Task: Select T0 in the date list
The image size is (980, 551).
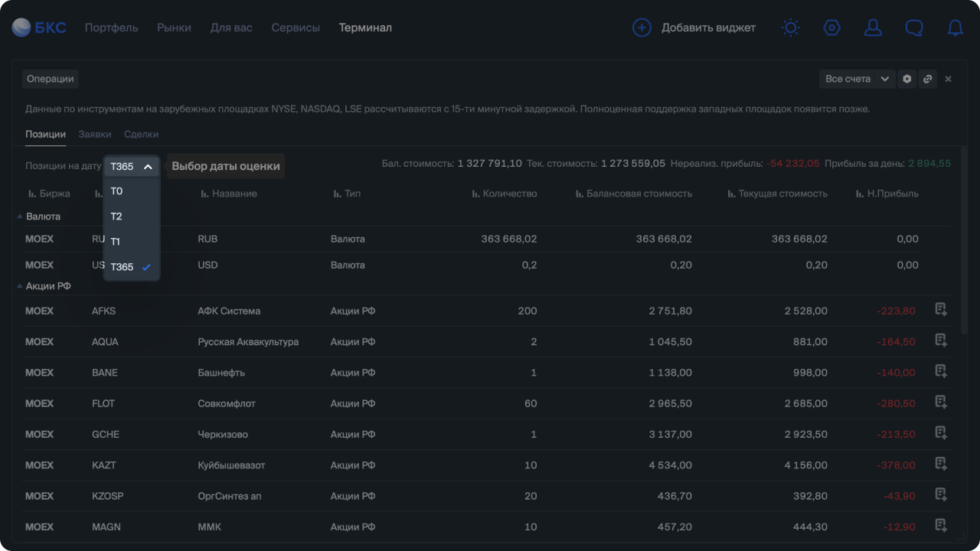Action: pyautogui.click(x=132, y=191)
